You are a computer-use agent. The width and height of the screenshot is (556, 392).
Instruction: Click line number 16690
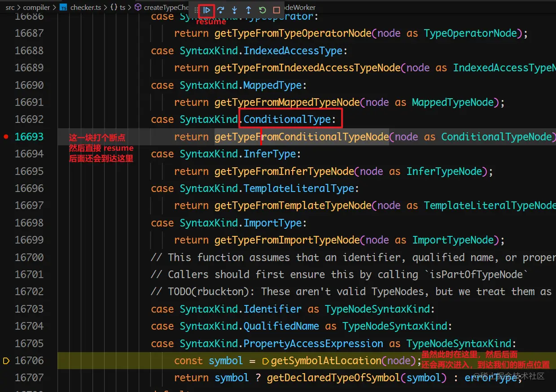tap(29, 85)
